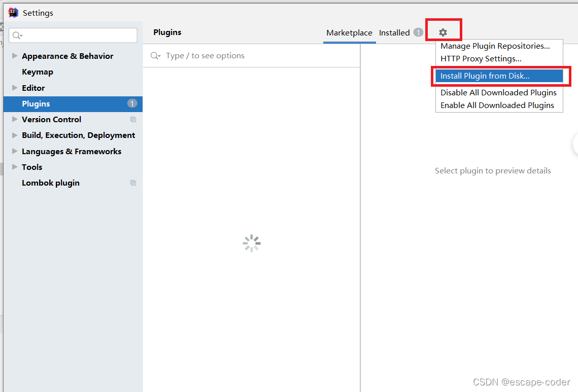Expand the Appearance & Behavior section

click(x=15, y=56)
